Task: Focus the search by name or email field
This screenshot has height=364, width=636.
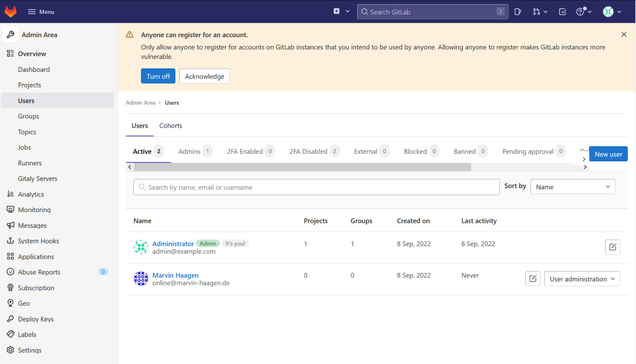Action: 316,187
